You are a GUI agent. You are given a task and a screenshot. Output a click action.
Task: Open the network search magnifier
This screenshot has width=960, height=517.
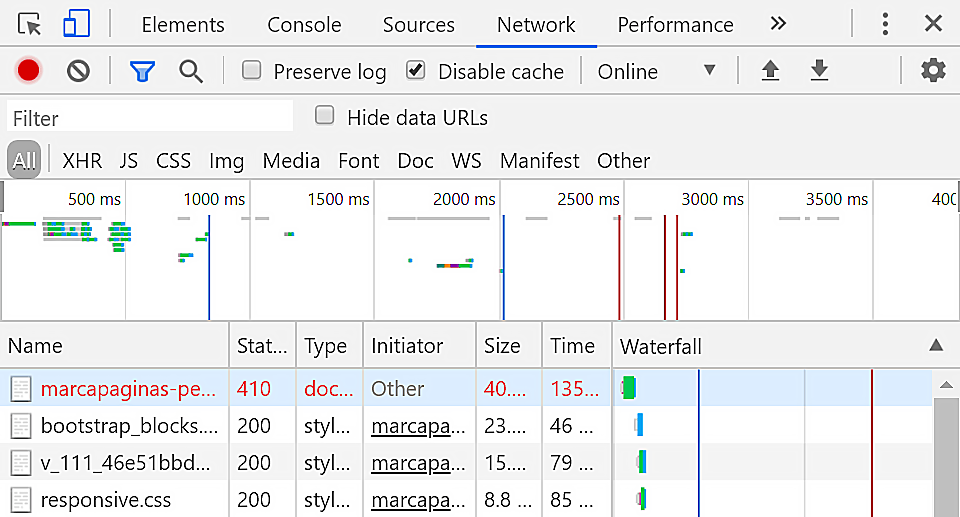(191, 71)
